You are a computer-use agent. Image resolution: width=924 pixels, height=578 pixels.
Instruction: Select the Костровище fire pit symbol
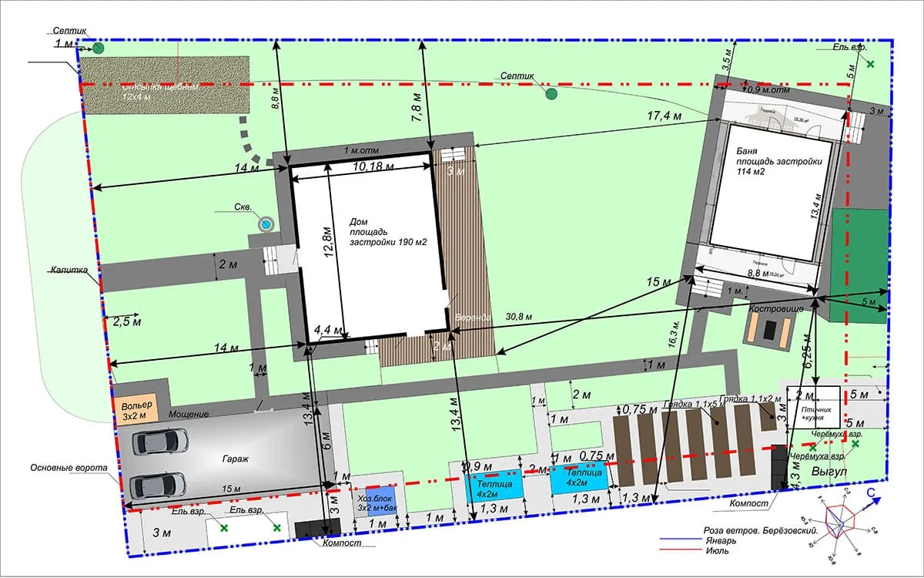768,331
